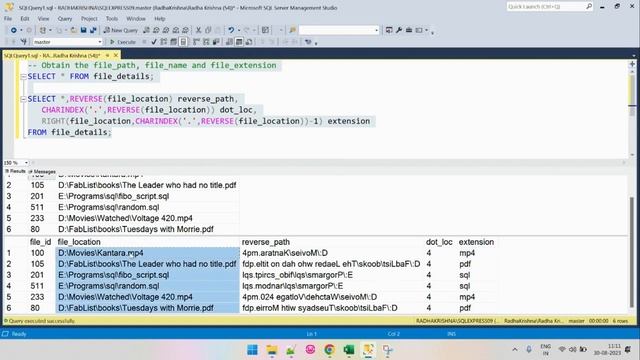Click the query editor vertical scrollbar
The width and height of the screenshot is (640, 360).
pyautogui.click(x=632, y=110)
